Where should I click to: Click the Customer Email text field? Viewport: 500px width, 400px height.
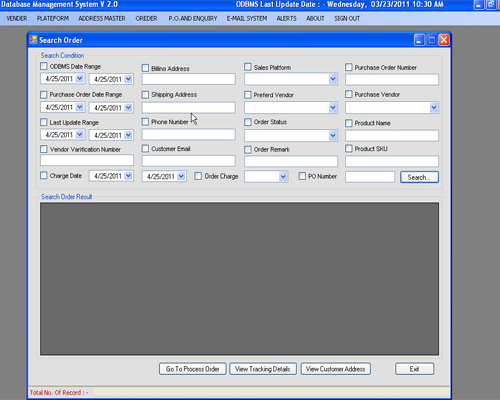(188, 161)
